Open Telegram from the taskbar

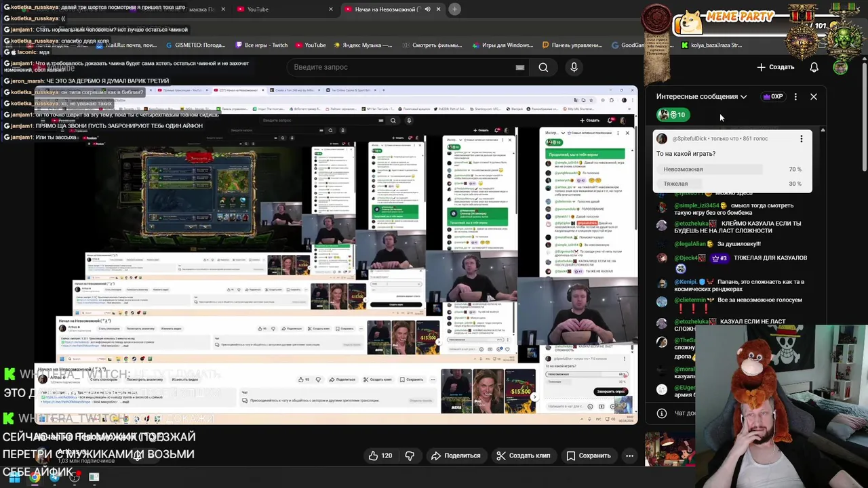point(54,477)
